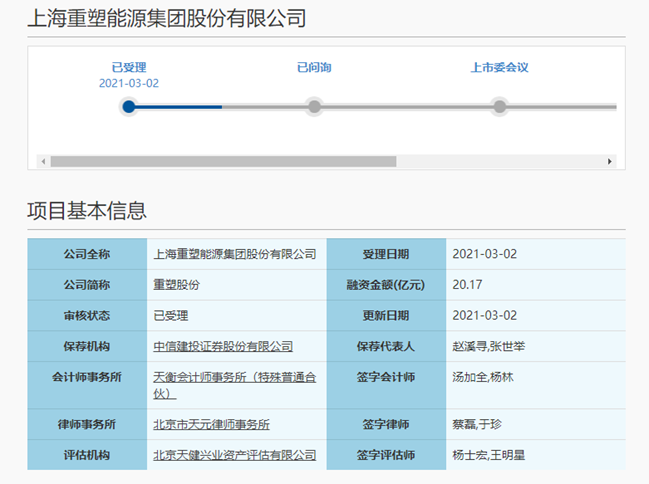This screenshot has height=484, width=649.
Task: Click the names 蔡磊,于珍
Action: [477, 424]
